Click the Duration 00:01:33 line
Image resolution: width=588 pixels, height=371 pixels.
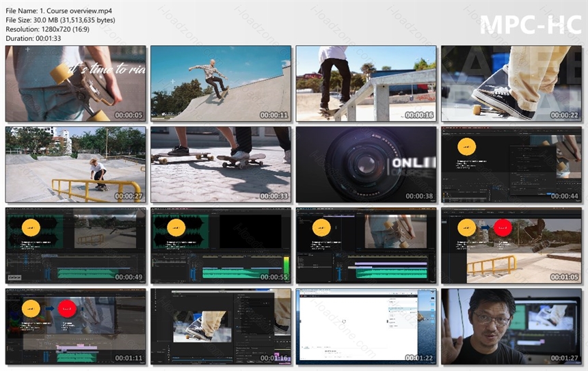tap(34, 38)
